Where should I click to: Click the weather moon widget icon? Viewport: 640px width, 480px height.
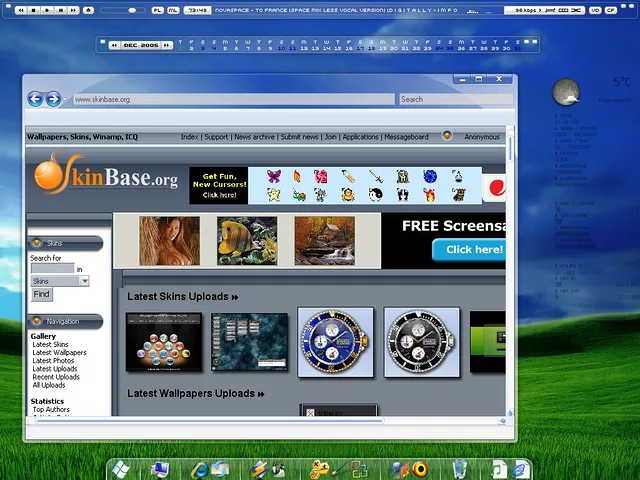tap(566, 93)
